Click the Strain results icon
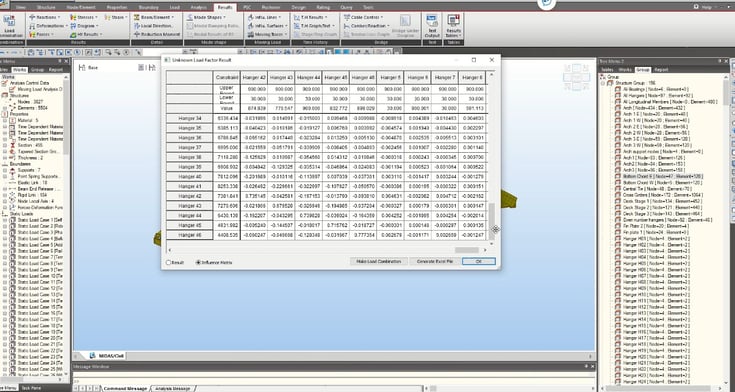This screenshot has height=392, width=735. [108, 17]
